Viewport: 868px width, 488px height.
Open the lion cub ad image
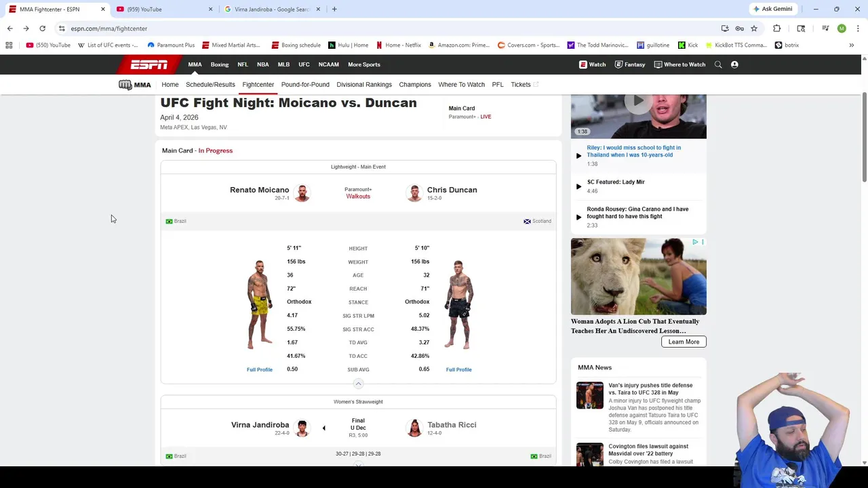click(x=638, y=277)
